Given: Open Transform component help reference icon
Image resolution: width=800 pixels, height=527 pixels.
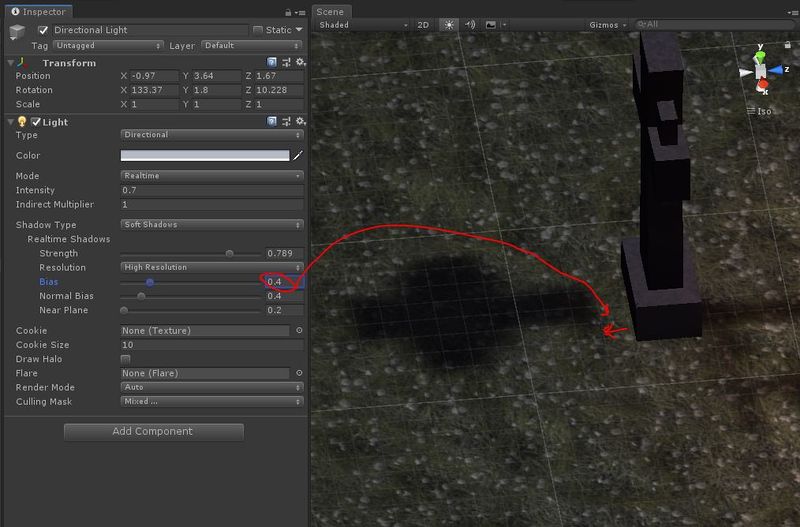Looking at the screenshot, I should [x=272, y=62].
